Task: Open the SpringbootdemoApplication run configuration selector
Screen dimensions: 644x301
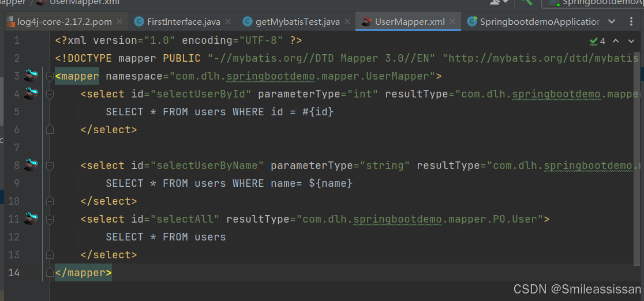Action: tap(593, 2)
